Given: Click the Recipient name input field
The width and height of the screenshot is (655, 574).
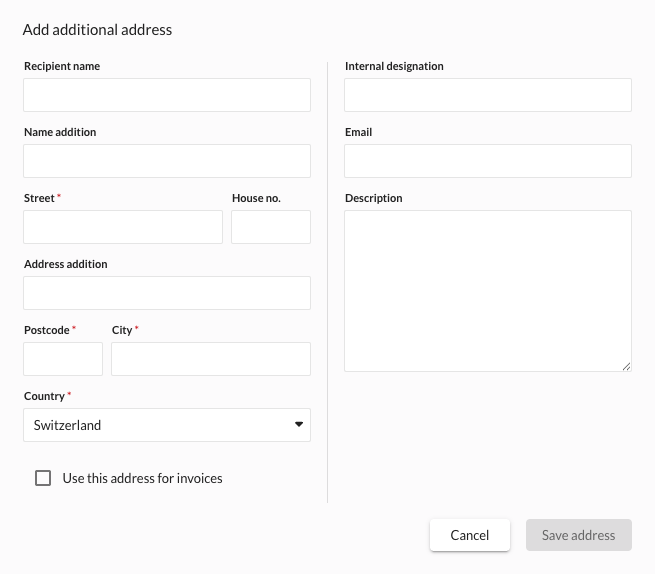Looking at the screenshot, I should (167, 95).
